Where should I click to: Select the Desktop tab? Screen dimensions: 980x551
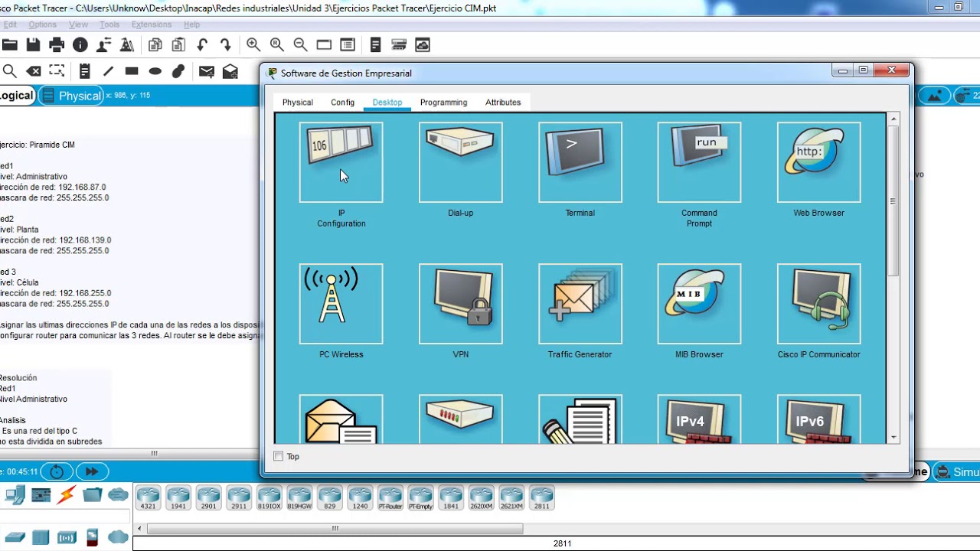pos(387,103)
